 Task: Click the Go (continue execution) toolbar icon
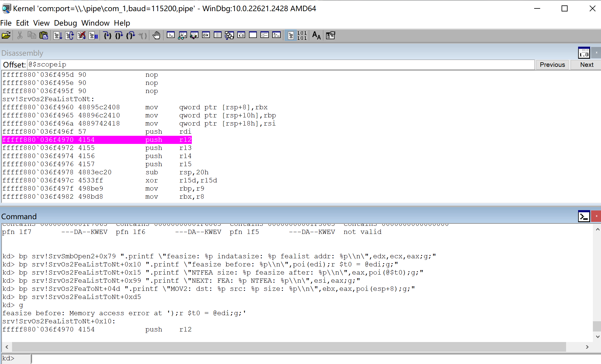(58, 36)
